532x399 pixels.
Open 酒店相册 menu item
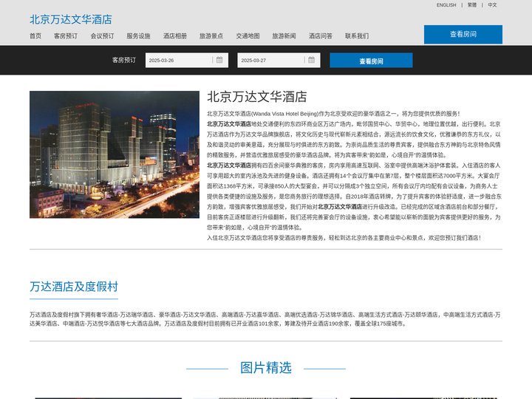175,36
